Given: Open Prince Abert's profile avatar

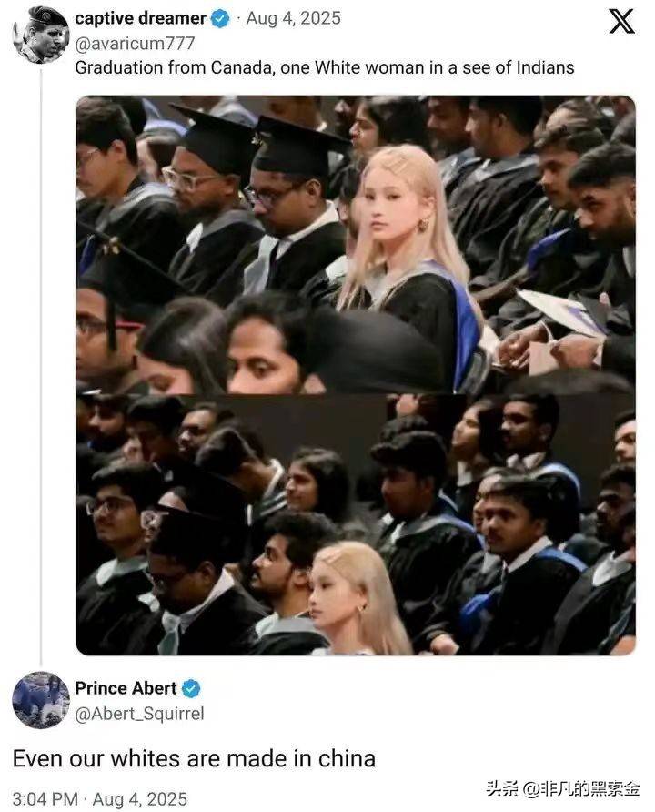Looking at the screenshot, I should click(x=41, y=700).
